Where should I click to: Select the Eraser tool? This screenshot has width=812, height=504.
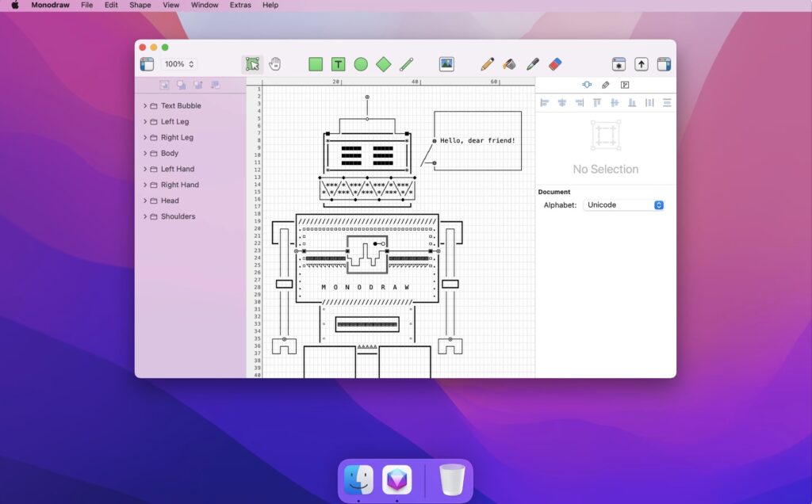click(x=555, y=64)
